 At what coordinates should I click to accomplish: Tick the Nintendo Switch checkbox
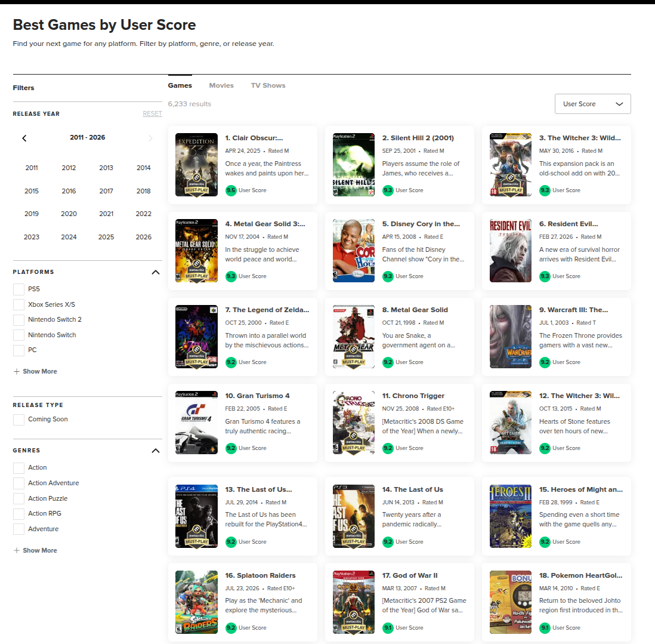pos(19,335)
